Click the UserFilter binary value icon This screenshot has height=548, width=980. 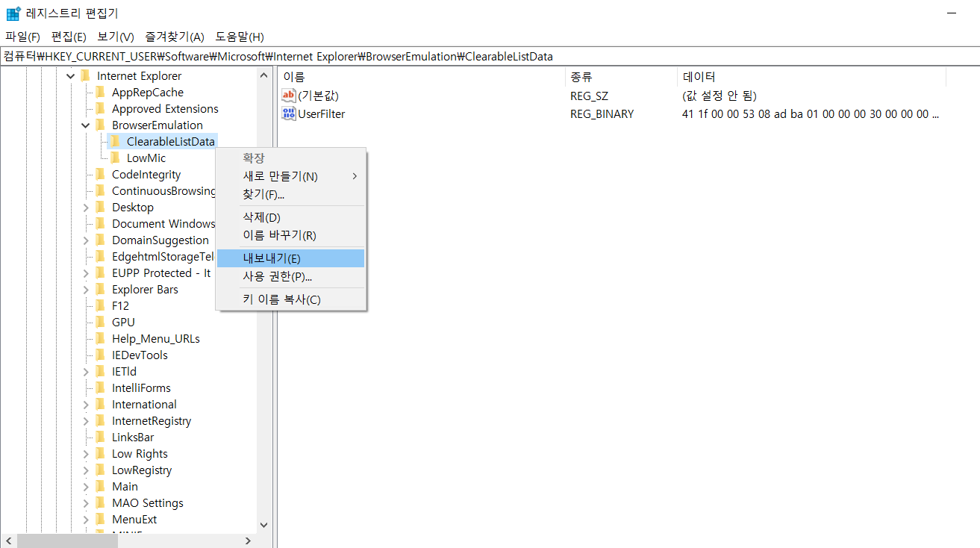pyautogui.click(x=289, y=113)
